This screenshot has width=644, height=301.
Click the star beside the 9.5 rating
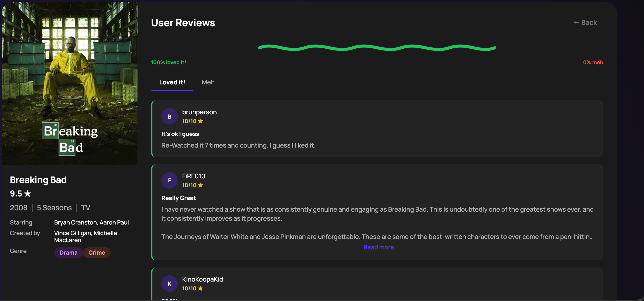(28, 193)
